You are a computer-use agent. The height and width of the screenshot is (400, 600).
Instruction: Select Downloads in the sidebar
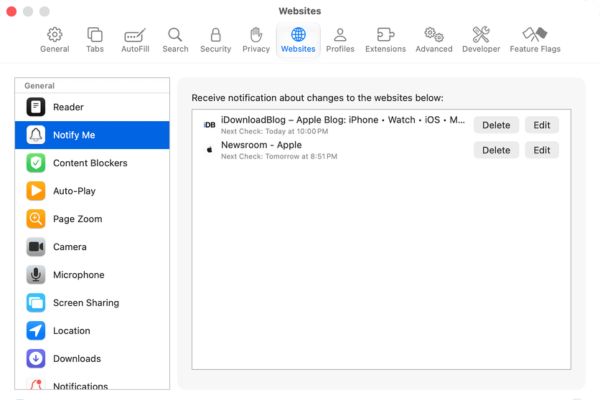pyautogui.click(x=92, y=358)
